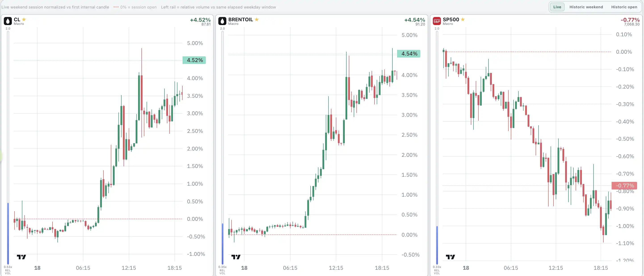
Task: Toggle the CL favorite star
Action: 24,19
